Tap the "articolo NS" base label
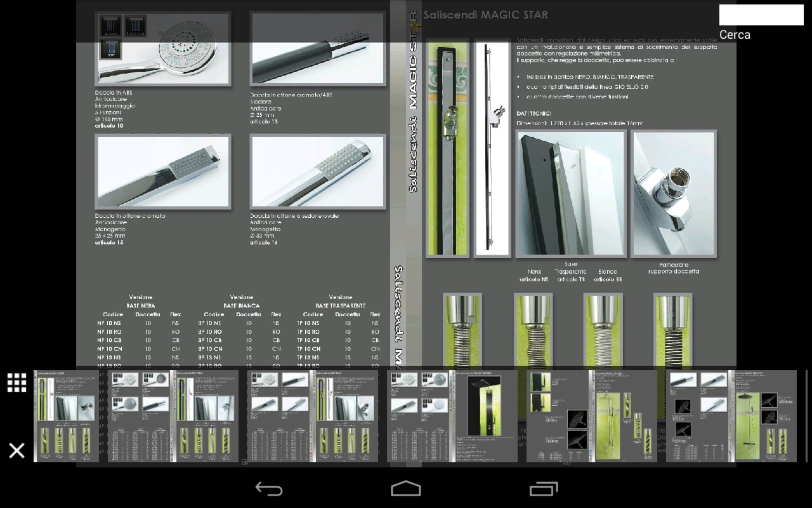 point(534,279)
